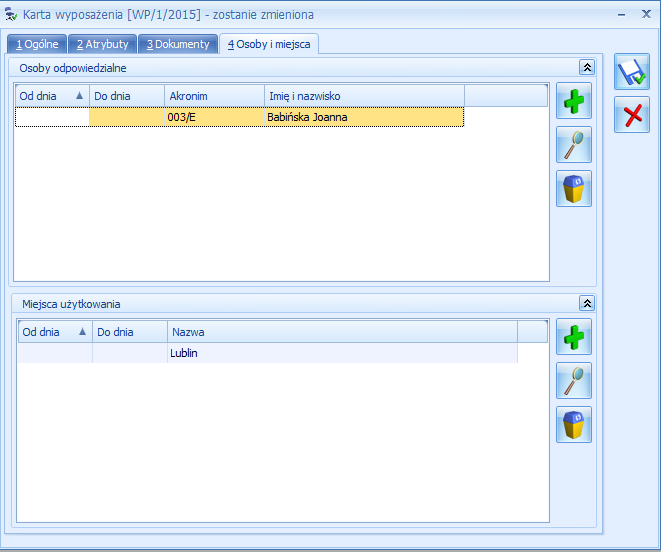Select the Babińska Joanna row

[x=239, y=117]
